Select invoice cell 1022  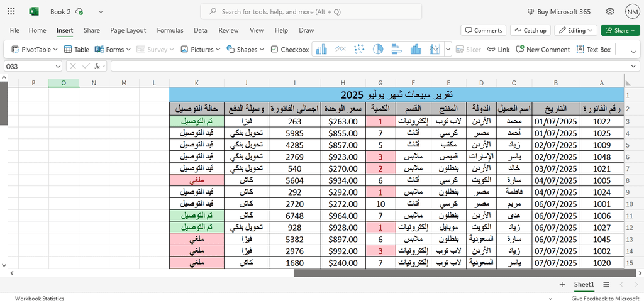(602, 121)
